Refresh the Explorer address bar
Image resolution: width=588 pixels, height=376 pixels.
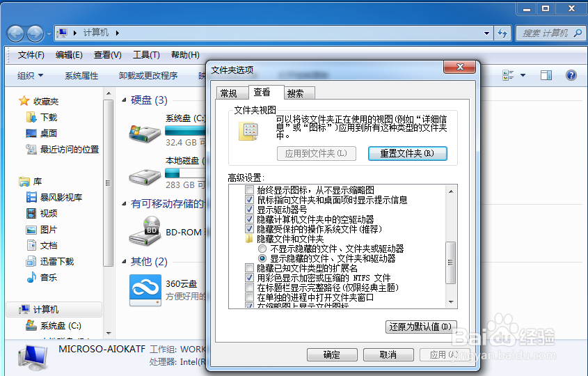point(502,33)
